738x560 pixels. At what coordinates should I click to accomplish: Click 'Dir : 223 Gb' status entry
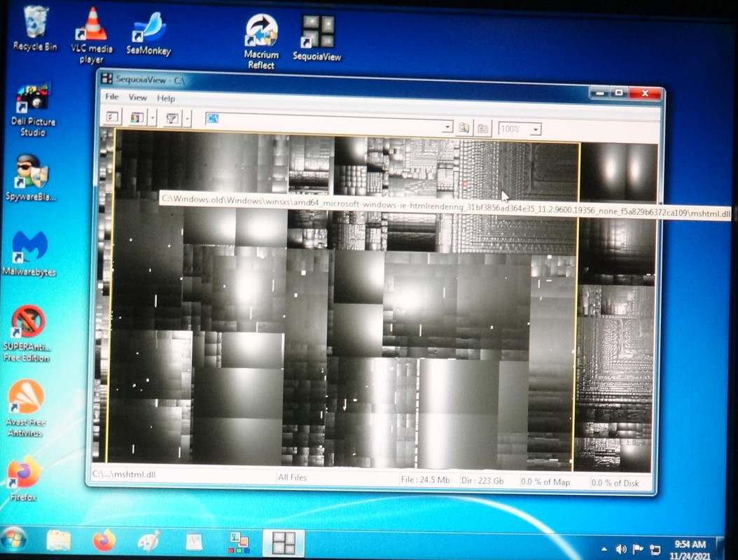coord(482,480)
